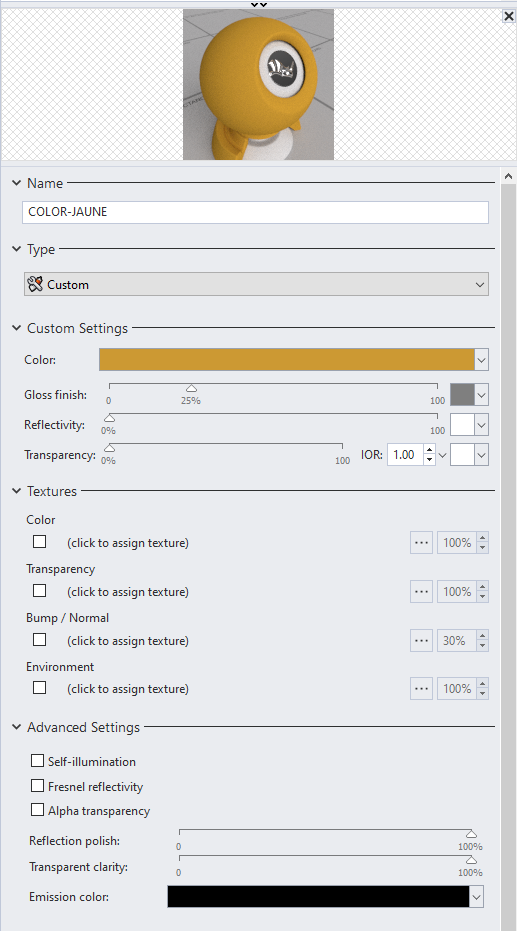Image resolution: width=517 pixels, height=931 pixels.
Task: Open the Type dropdown showing Custom
Action: (256, 284)
